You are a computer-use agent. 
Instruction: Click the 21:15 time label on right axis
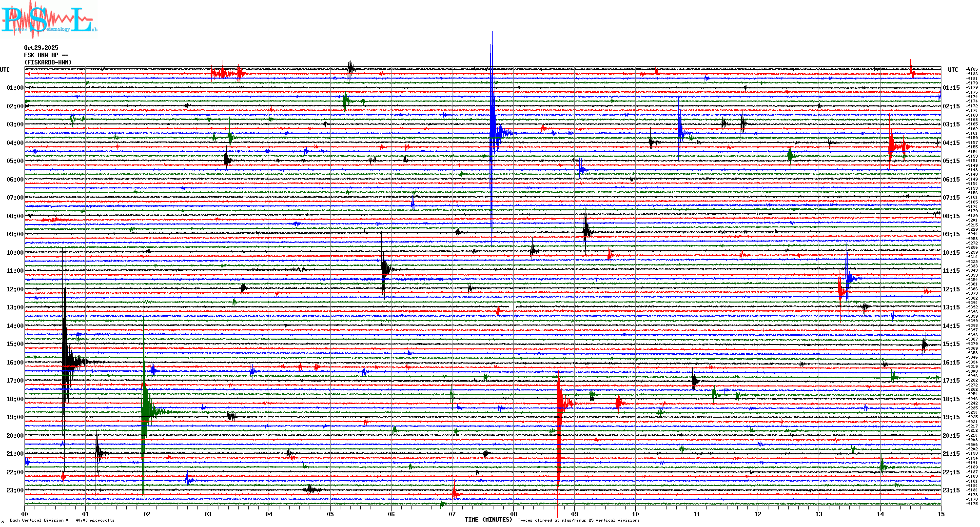pos(951,454)
